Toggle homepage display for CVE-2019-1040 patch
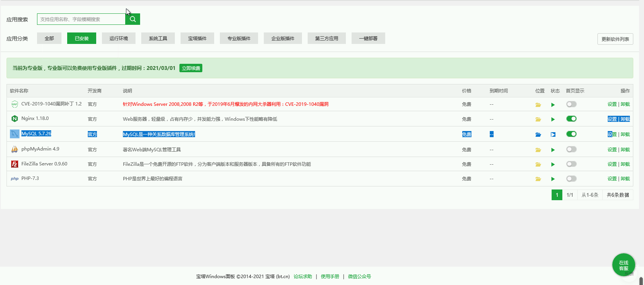 571,104
